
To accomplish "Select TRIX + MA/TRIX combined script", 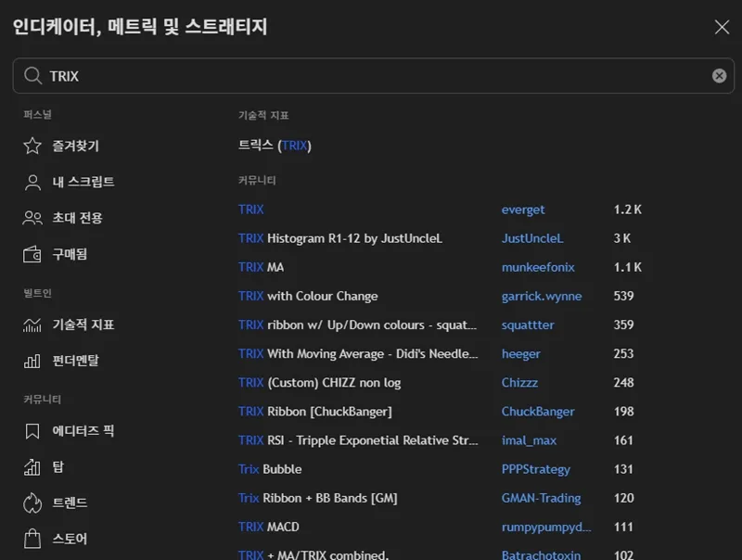I will pyautogui.click(x=313, y=554).
